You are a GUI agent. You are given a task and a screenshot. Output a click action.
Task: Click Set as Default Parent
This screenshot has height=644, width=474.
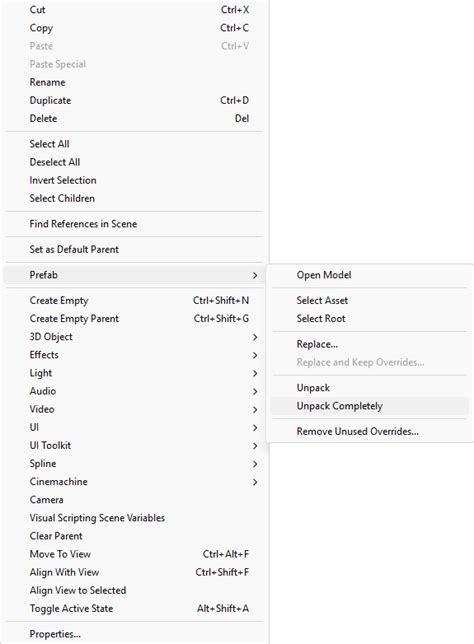[134, 249]
